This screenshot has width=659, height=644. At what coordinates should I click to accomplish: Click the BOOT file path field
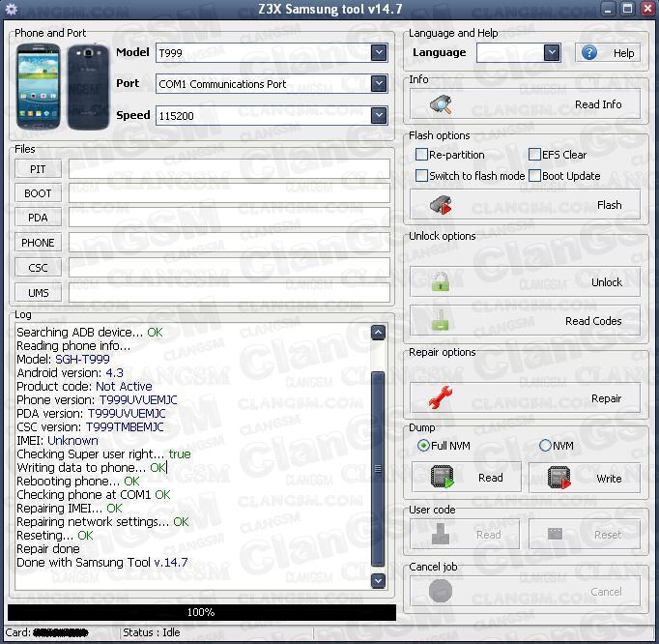(229, 193)
